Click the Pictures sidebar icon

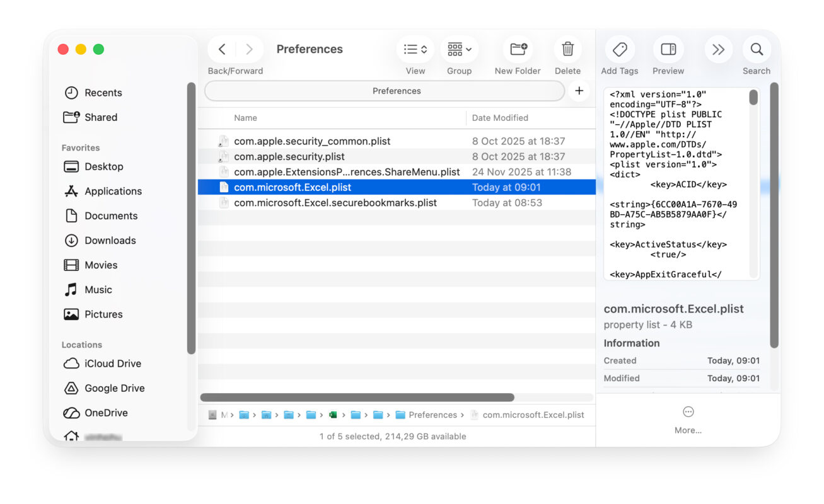point(71,314)
